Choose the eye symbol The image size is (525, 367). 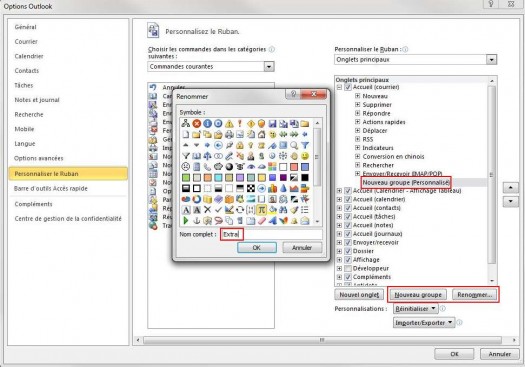250,167
